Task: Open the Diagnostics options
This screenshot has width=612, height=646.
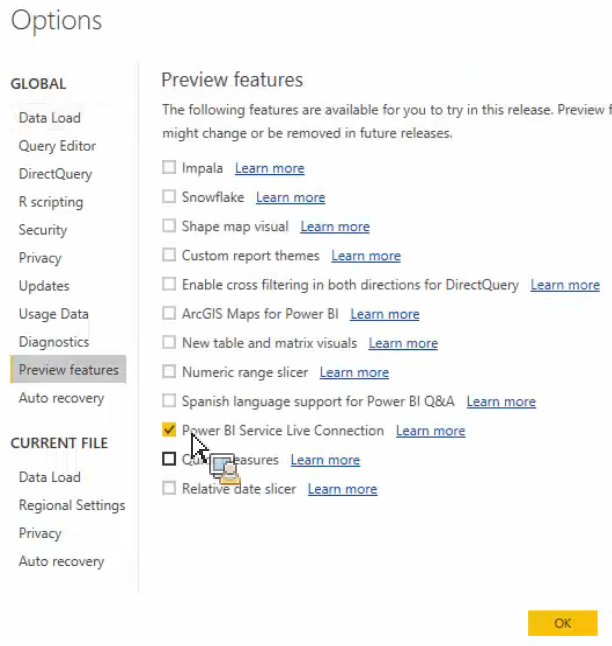Action: point(54,342)
